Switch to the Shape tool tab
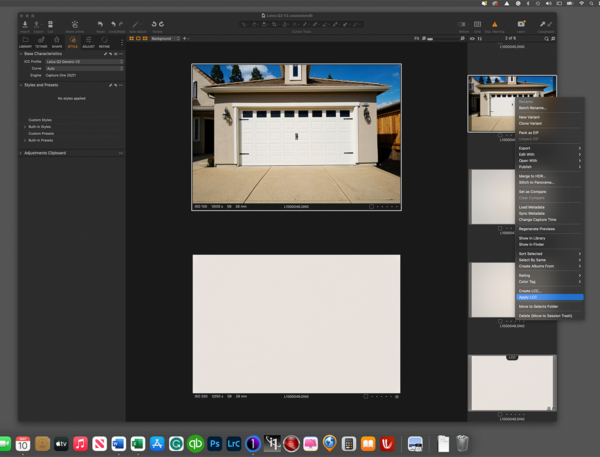 coord(57,42)
